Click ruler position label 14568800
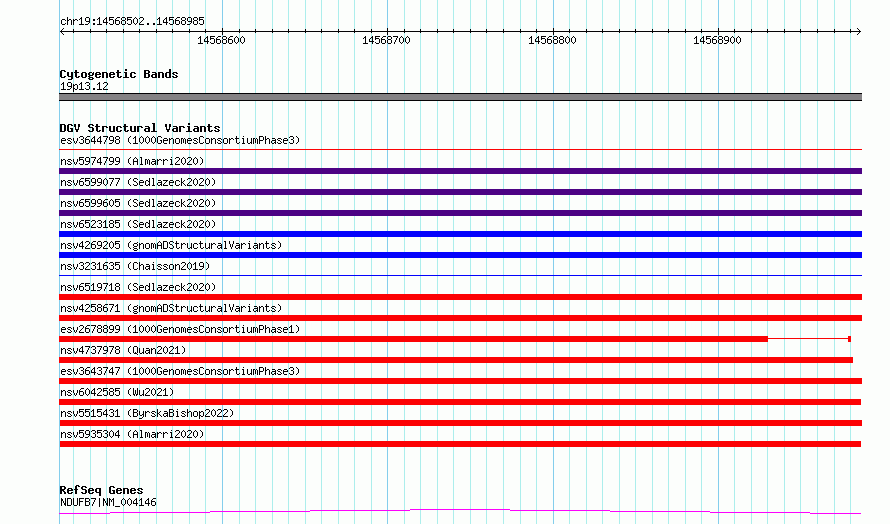Viewport: 890px width, 524px height. coord(552,40)
